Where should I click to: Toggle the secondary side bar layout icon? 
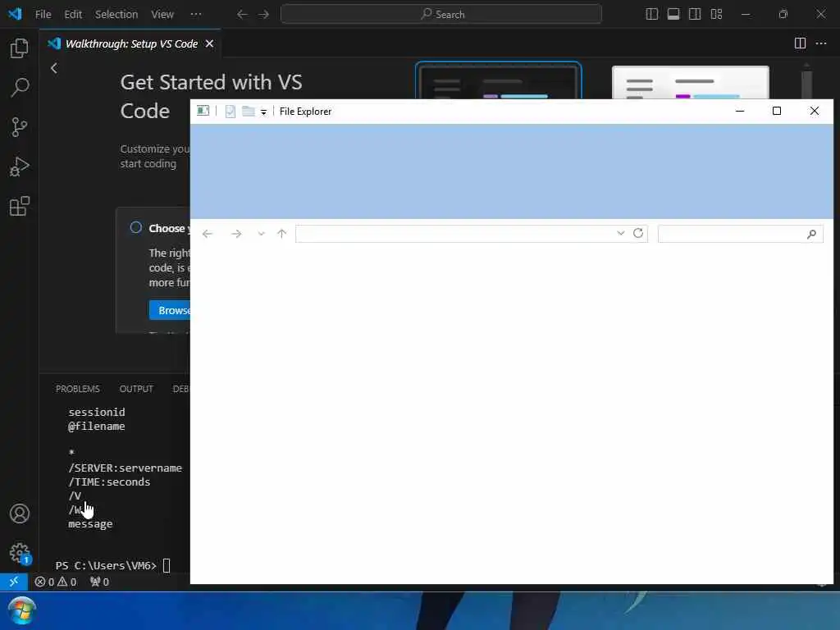coord(695,15)
